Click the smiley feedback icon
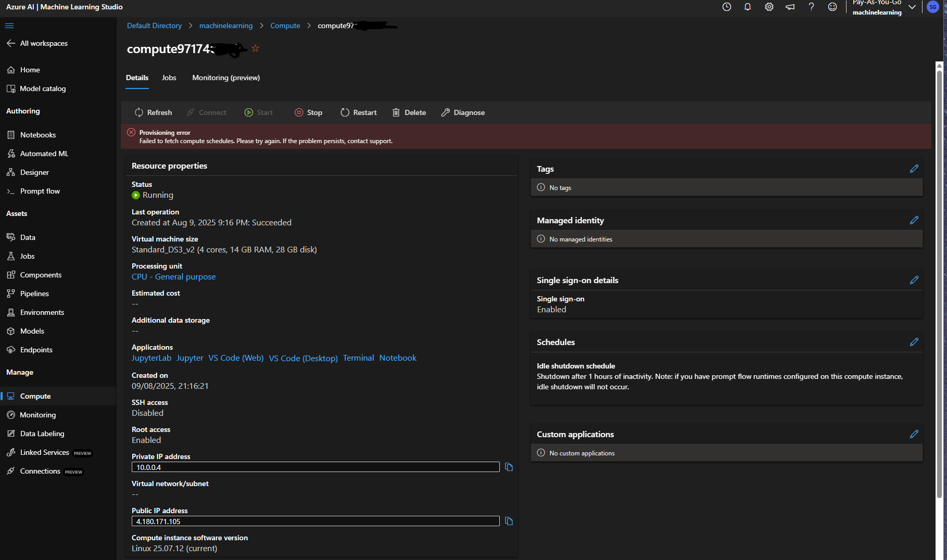The height and width of the screenshot is (560, 947). coord(832,7)
